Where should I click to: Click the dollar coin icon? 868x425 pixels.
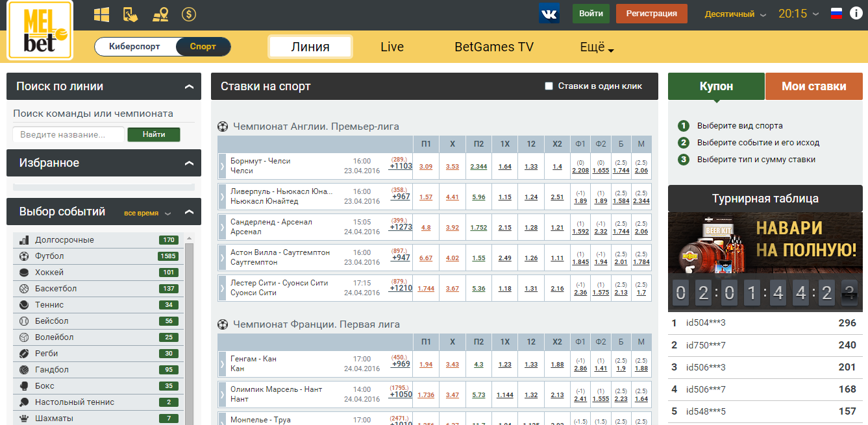pos(189,14)
